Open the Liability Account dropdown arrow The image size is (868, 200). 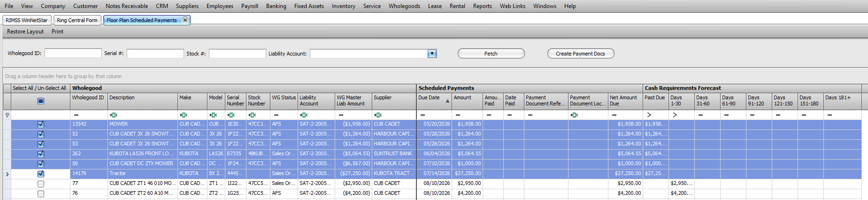click(x=432, y=54)
